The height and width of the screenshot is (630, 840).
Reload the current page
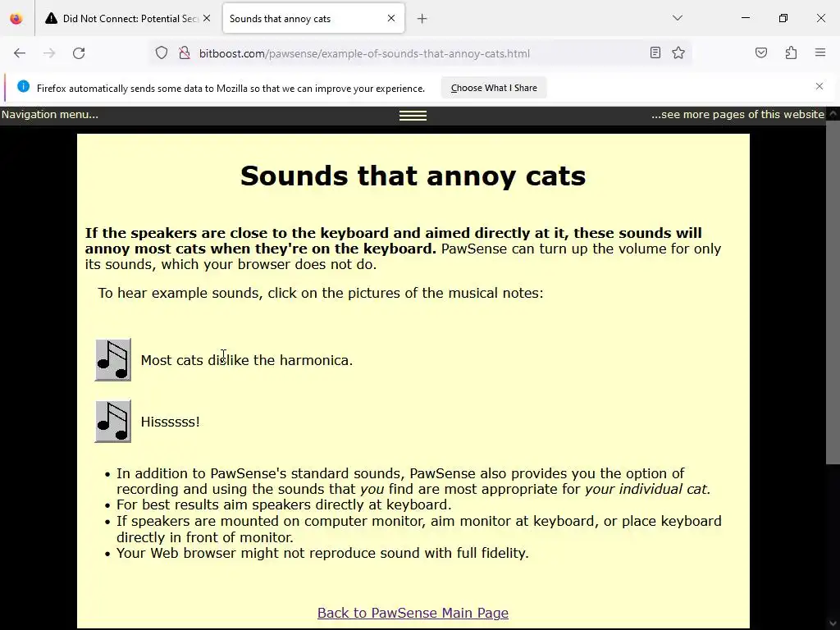coord(79,53)
